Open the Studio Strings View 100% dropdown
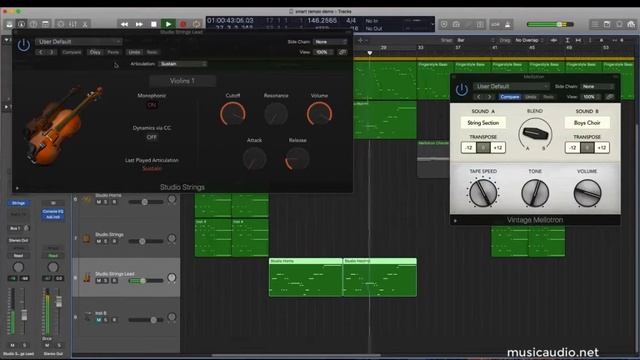The image size is (640, 360). (324, 52)
